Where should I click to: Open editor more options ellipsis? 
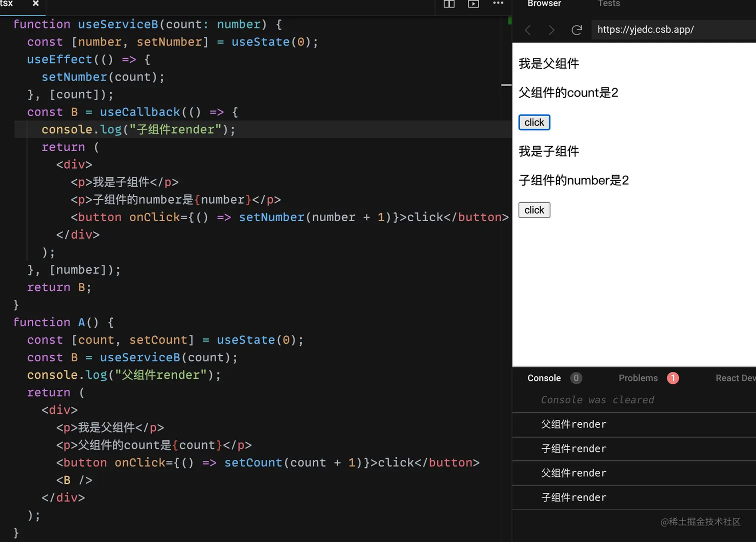pos(498,3)
